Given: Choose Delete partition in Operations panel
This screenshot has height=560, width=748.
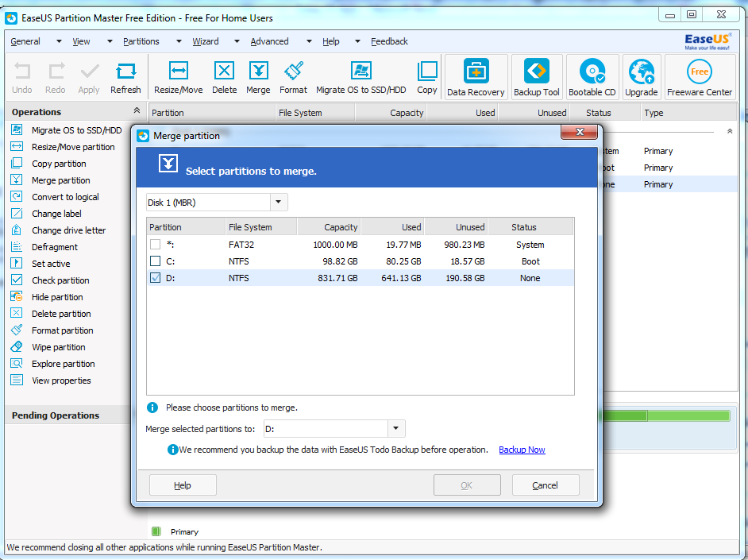Looking at the screenshot, I should (61, 314).
